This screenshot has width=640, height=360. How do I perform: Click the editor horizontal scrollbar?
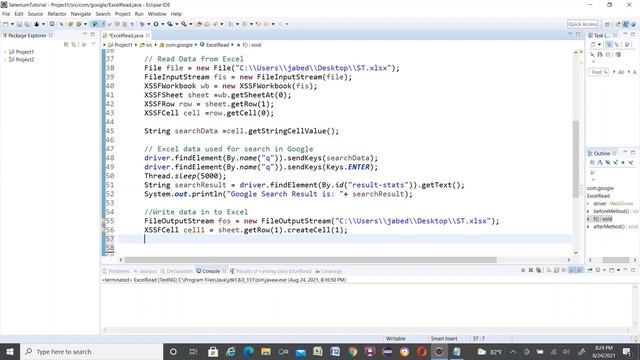click(x=310, y=260)
